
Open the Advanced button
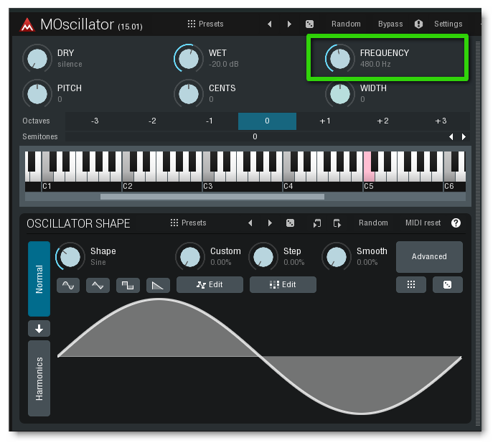point(429,257)
